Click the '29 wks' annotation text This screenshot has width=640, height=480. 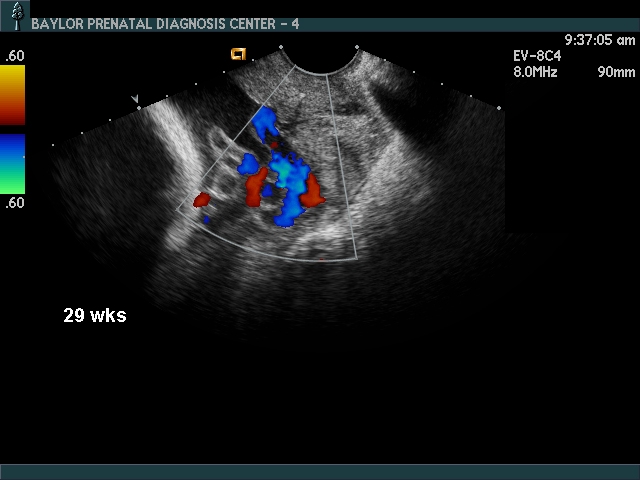(95, 316)
